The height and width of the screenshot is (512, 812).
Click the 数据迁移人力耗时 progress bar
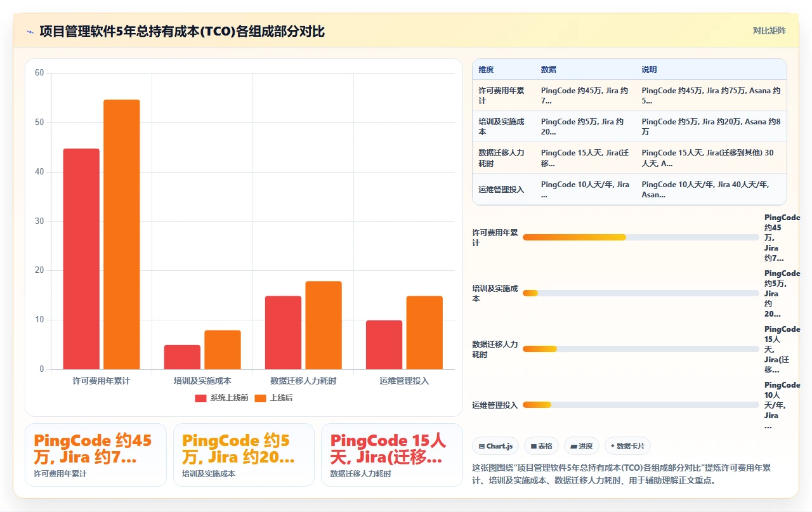point(641,349)
